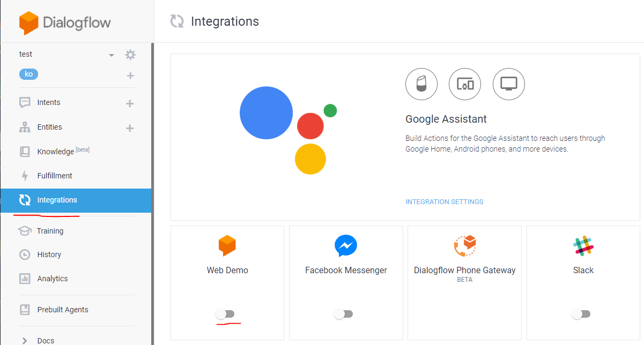This screenshot has height=345, width=644.
Task: Open Docs in the sidebar
Action: point(46,341)
